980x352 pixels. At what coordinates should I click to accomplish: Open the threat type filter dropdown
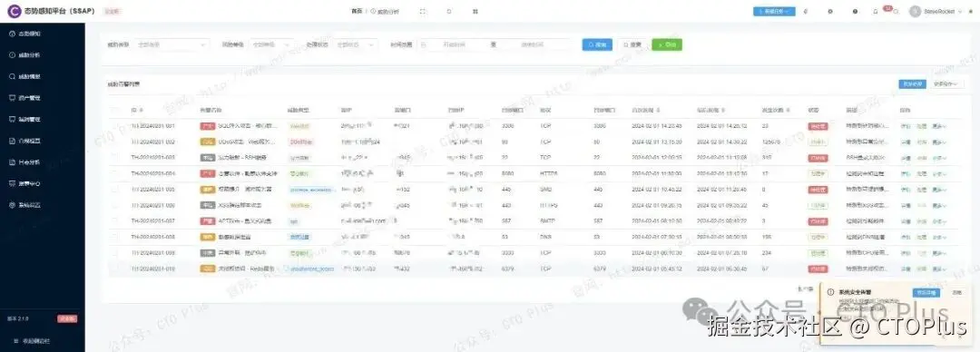[x=171, y=44]
